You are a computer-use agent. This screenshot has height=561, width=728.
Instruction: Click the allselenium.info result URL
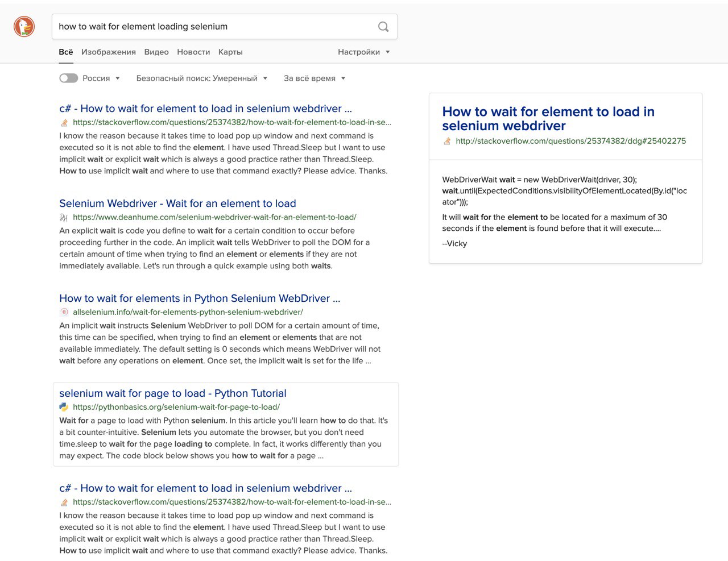pyautogui.click(x=188, y=312)
